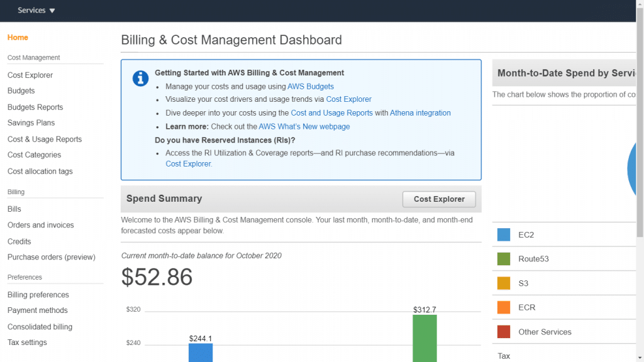The width and height of the screenshot is (644, 362).
Task: Open Cost allocation tags
Action: click(x=40, y=171)
